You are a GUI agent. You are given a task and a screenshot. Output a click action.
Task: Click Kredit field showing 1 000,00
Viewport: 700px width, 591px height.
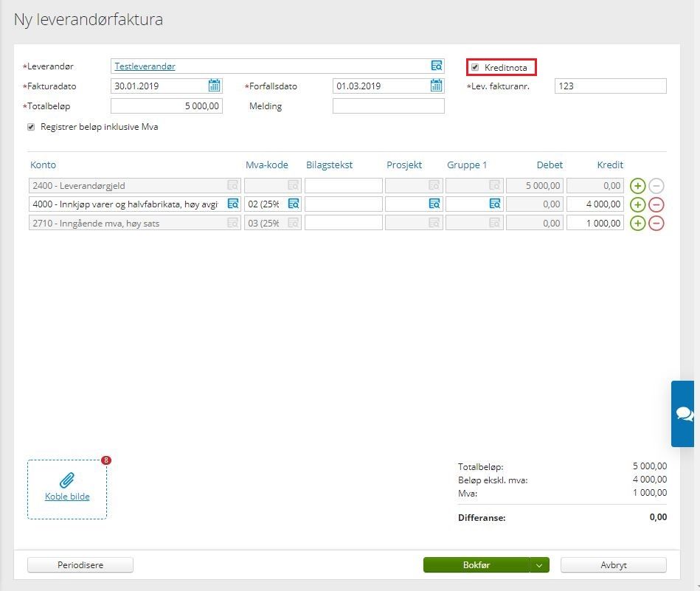595,223
